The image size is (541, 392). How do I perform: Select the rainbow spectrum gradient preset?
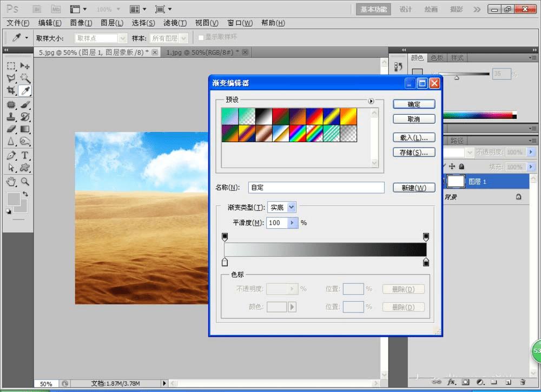click(x=298, y=134)
